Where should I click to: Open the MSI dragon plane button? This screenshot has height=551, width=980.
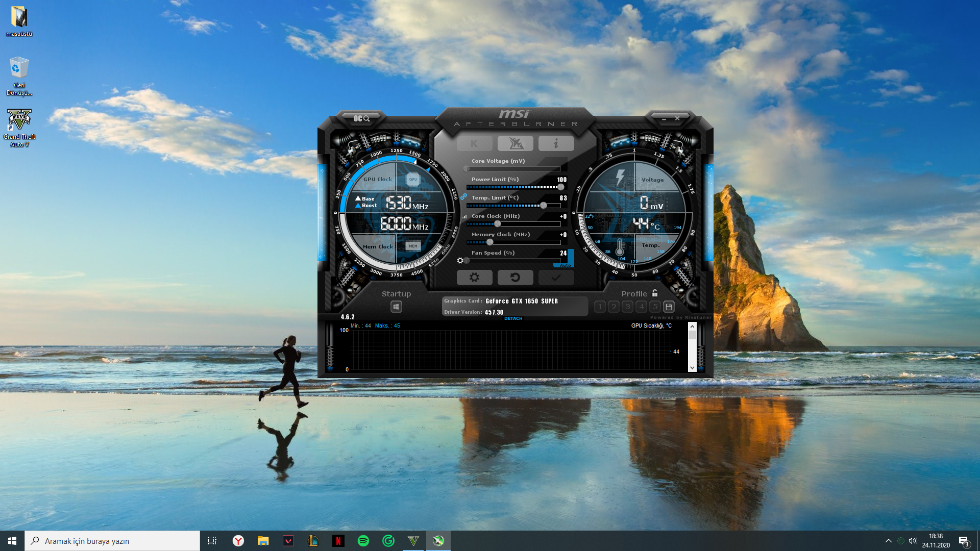point(515,143)
